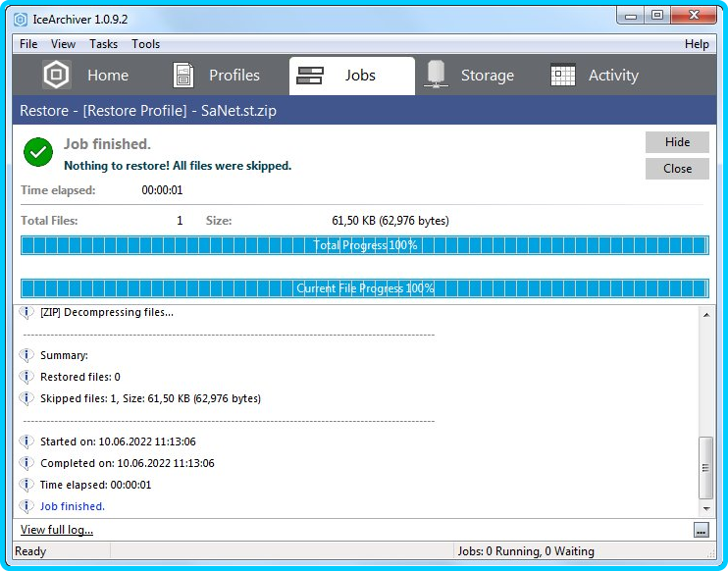Image resolution: width=728 pixels, height=571 pixels.
Task: Click info icon beside log Time elapsed entry
Action: [26, 485]
